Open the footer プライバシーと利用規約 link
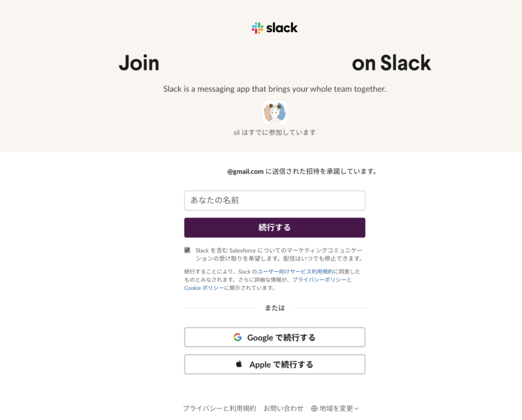The height and width of the screenshot is (420, 522). [x=219, y=408]
